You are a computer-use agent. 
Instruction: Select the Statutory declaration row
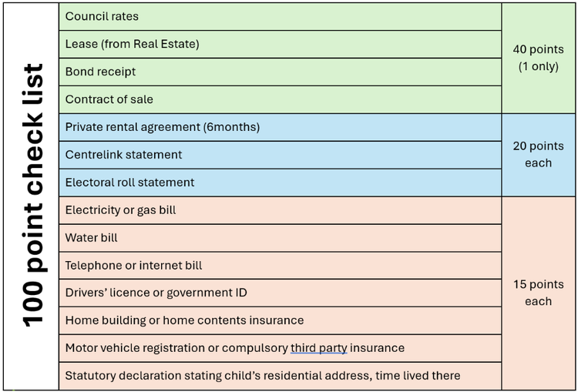262,376
